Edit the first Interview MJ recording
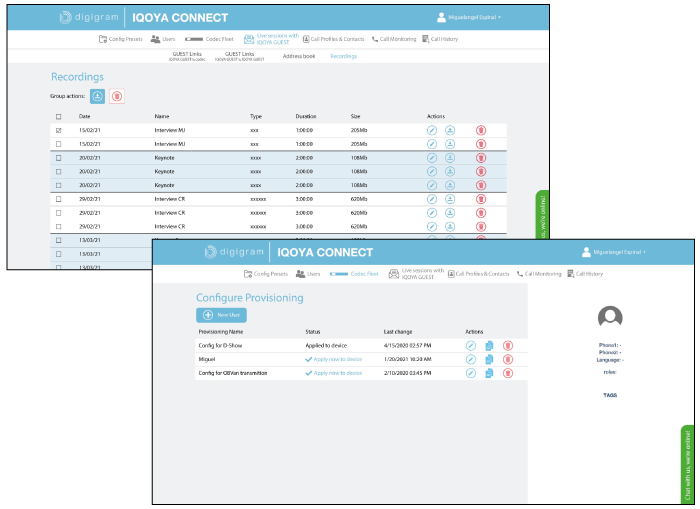The image size is (700, 509). point(432,130)
